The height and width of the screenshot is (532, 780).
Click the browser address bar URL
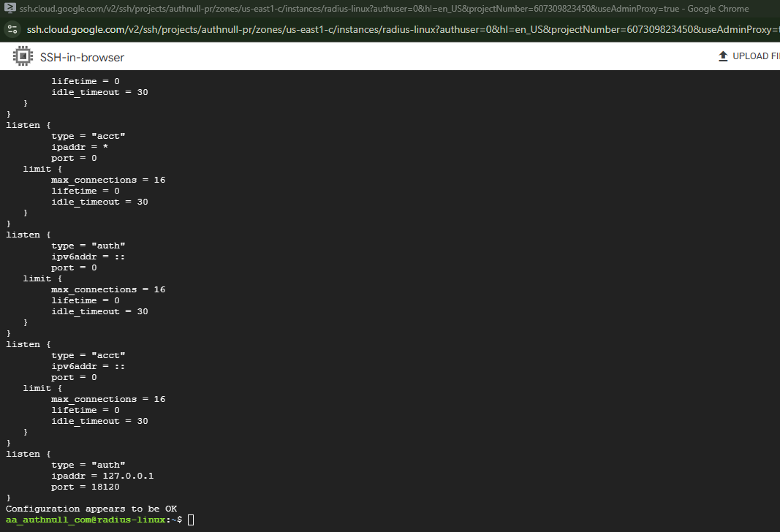(x=292, y=30)
